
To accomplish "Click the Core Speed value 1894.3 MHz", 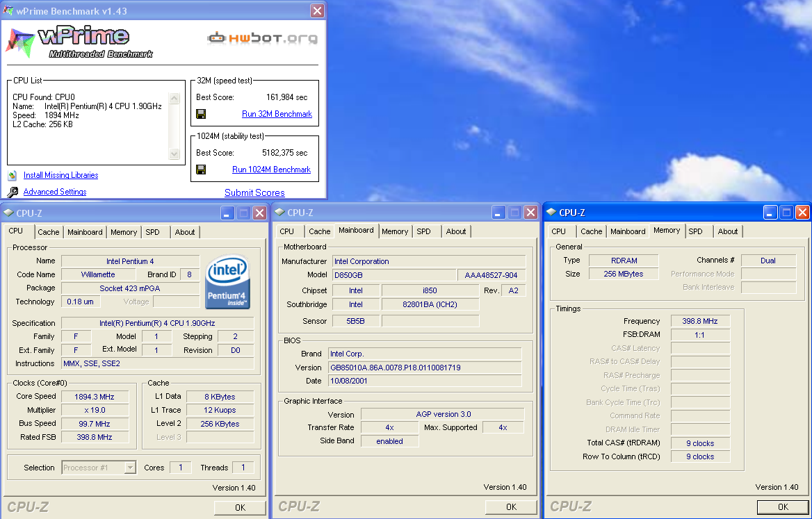I will click(x=95, y=397).
